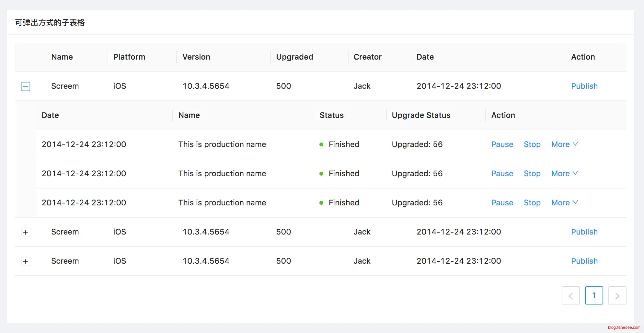Pause the first production name task

coord(502,144)
